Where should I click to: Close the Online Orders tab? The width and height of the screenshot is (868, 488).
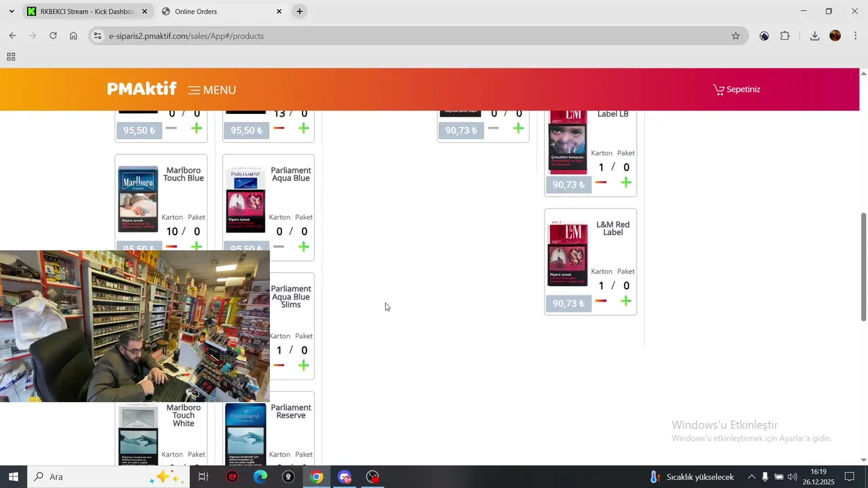[279, 12]
